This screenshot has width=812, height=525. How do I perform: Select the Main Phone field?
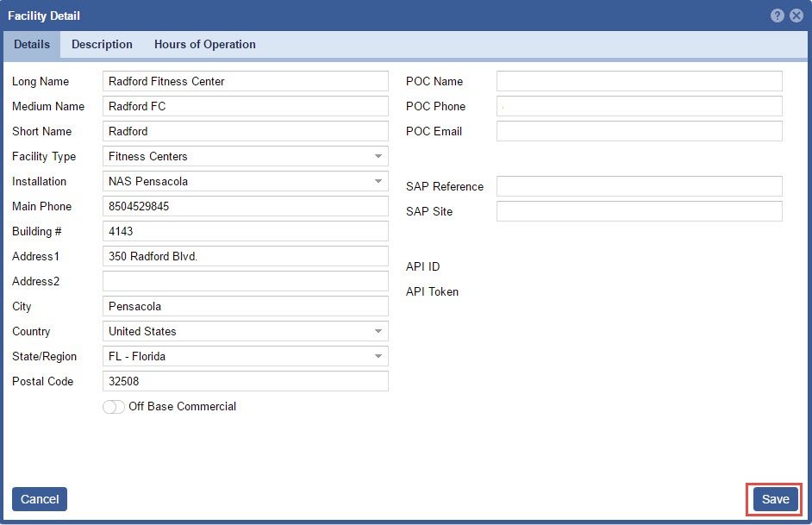coord(245,207)
